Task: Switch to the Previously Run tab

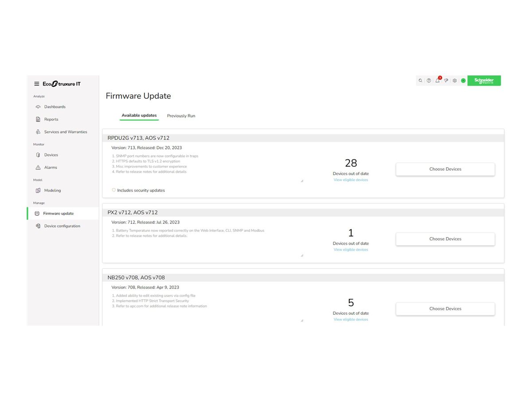Action: (181, 116)
